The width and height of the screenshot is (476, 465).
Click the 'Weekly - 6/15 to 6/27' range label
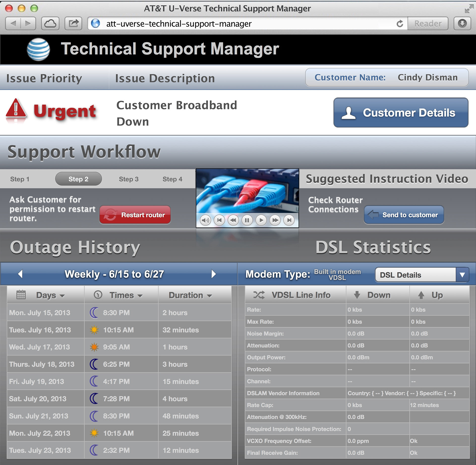(x=114, y=274)
